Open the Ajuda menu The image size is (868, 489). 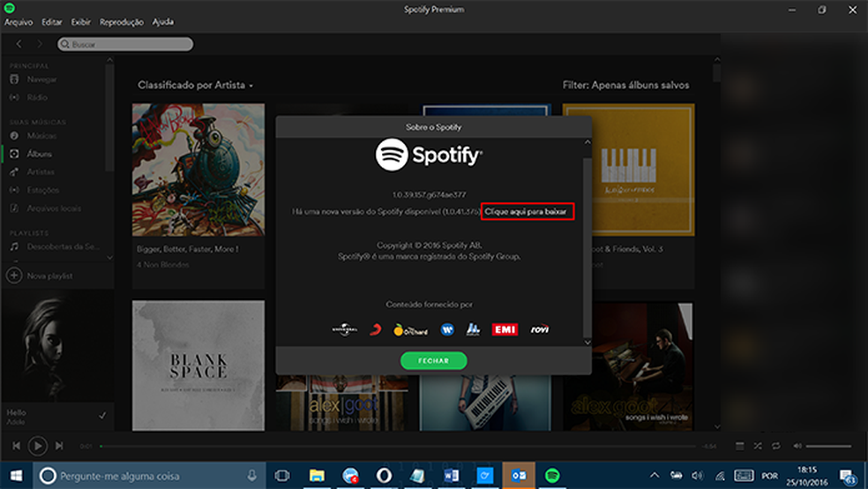pyautogui.click(x=162, y=22)
